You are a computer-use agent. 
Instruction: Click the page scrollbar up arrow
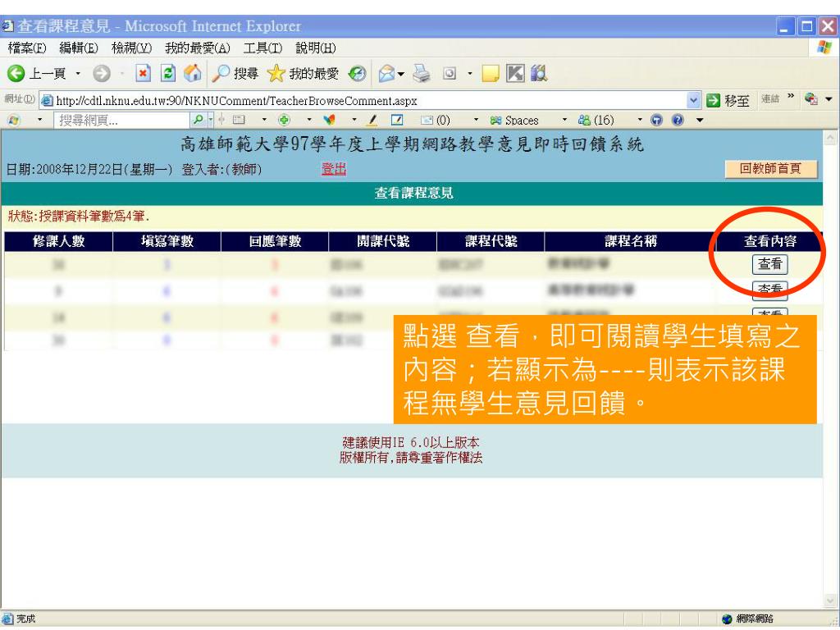830,138
